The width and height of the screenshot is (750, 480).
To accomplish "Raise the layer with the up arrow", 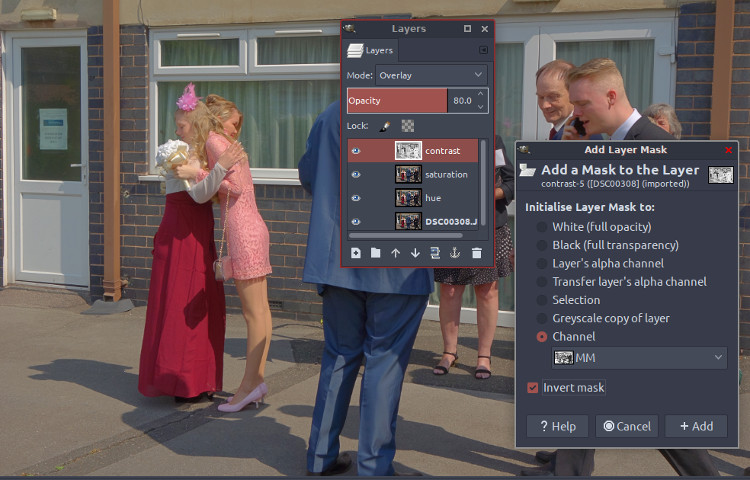I will coord(395,253).
